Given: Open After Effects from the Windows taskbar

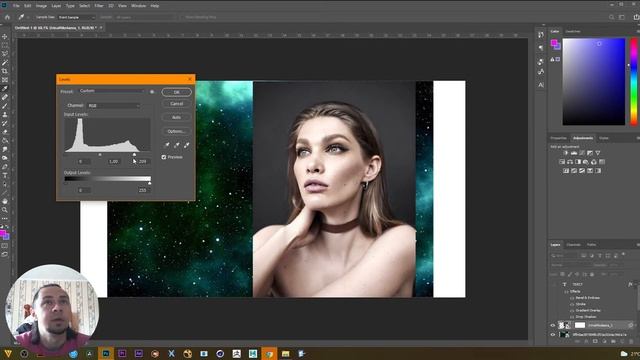Looking at the screenshot, I should point(138,353).
